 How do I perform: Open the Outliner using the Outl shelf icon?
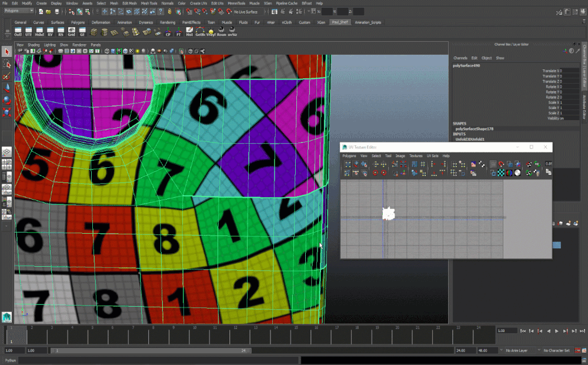pyautogui.click(x=18, y=31)
